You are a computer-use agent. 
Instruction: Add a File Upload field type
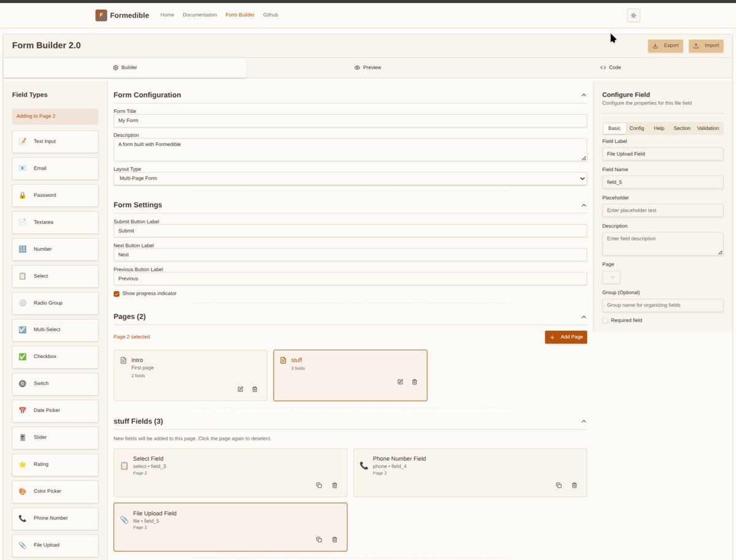[x=55, y=545]
